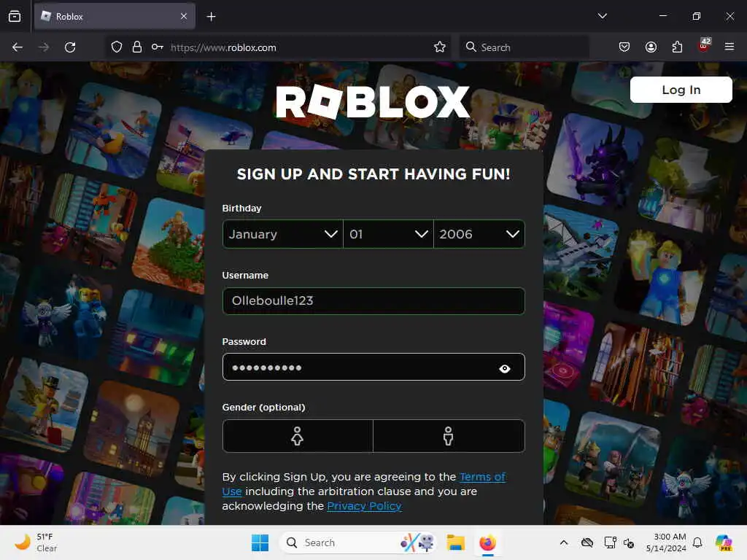
Task: Click the Roblox logo
Action: (x=373, y=102)
